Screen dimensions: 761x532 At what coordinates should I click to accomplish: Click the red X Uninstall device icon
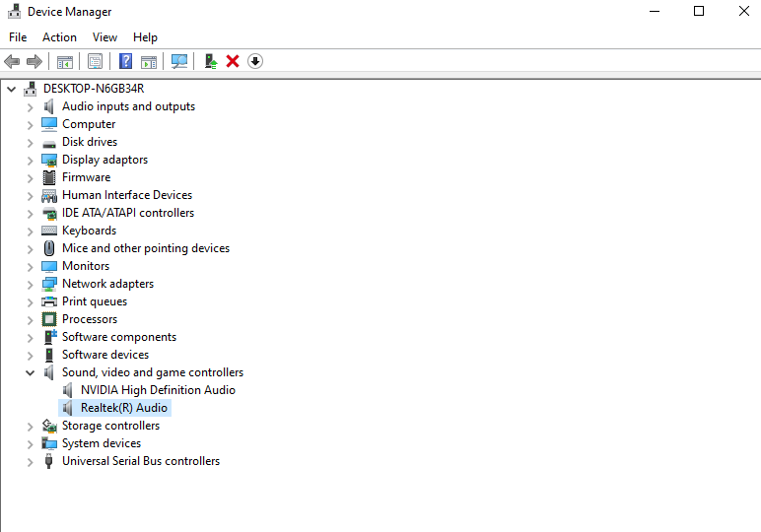pos(233,62)
